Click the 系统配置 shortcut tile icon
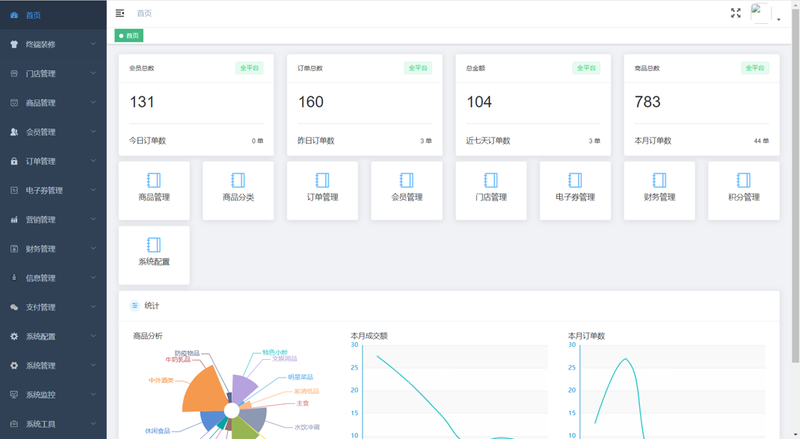Image resolution: width=800 pixels, height=439 pixels. pyautogui.click(x=153, y=245)
